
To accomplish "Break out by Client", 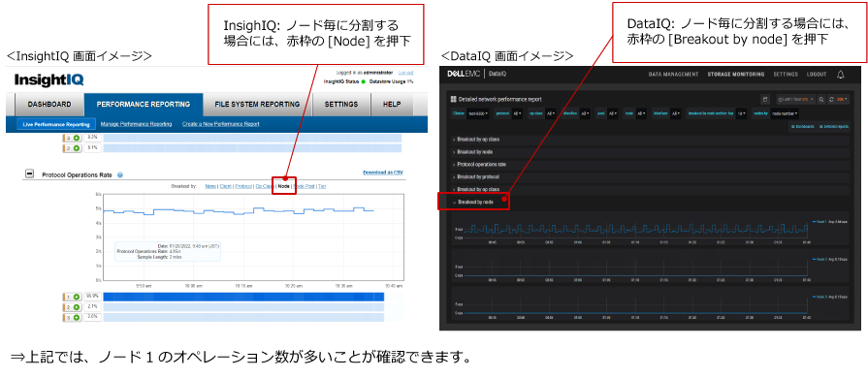I will tap(225, 186).
